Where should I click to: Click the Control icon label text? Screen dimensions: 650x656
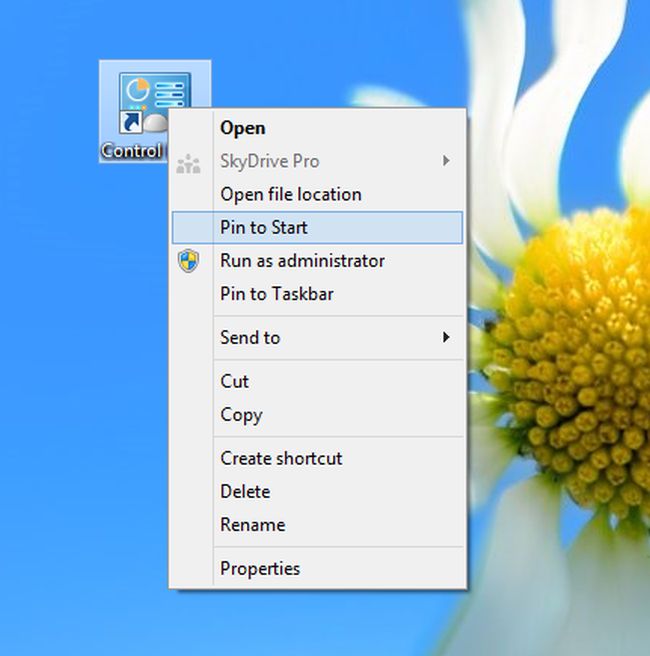[131, 151]
